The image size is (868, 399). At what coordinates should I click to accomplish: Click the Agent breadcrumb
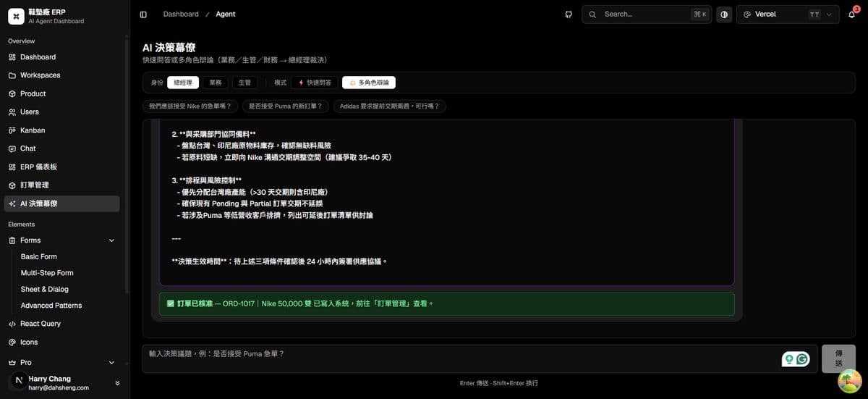tap(226, 14)
